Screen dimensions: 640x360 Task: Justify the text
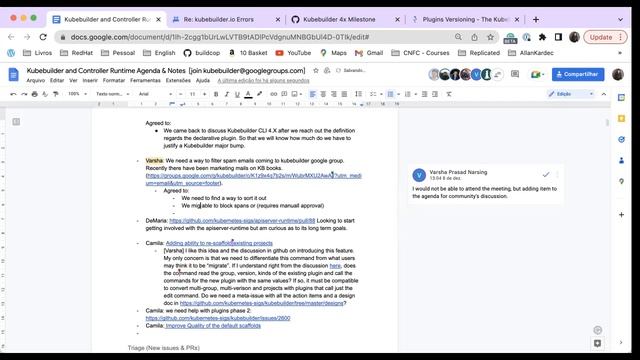click(x=344, y=94)
